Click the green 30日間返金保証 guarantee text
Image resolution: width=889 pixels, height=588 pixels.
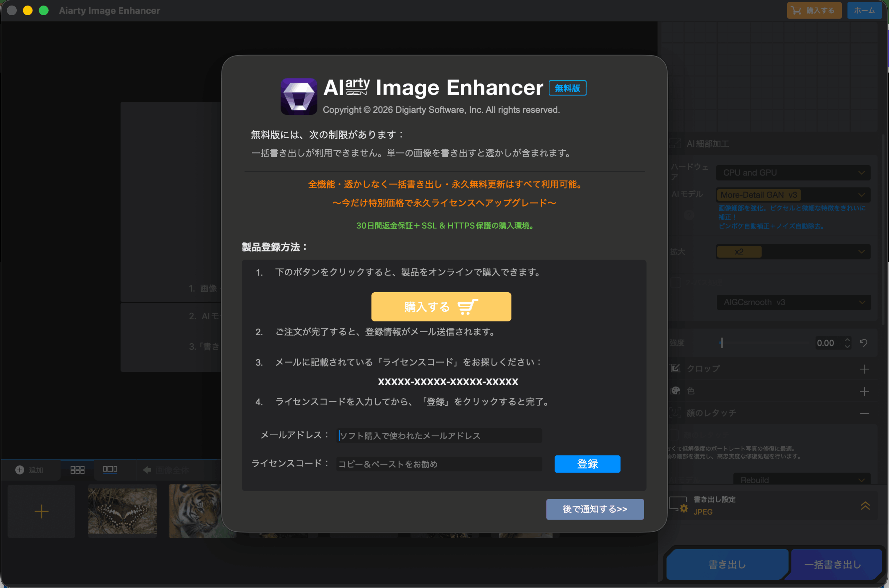(445, 225)
